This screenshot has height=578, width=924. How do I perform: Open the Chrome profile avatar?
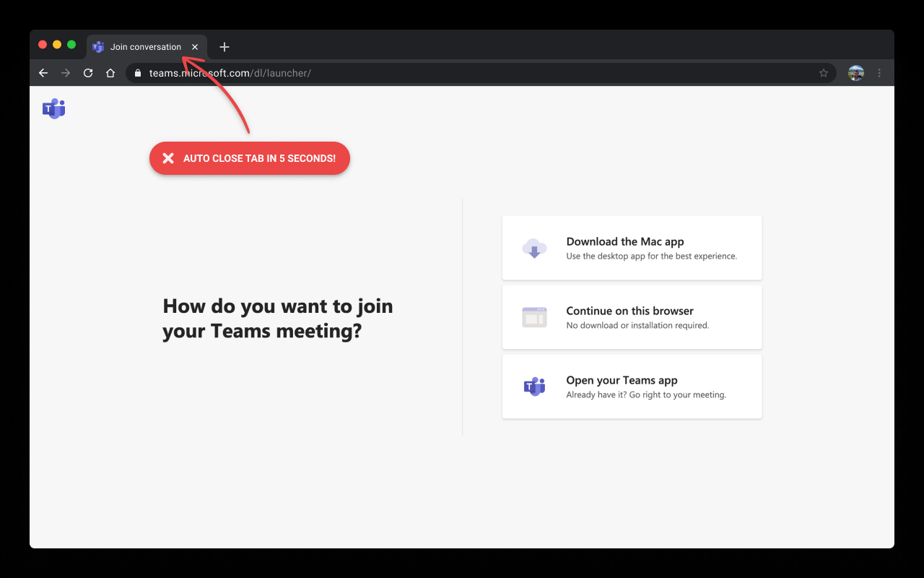(x=856, y=73)
